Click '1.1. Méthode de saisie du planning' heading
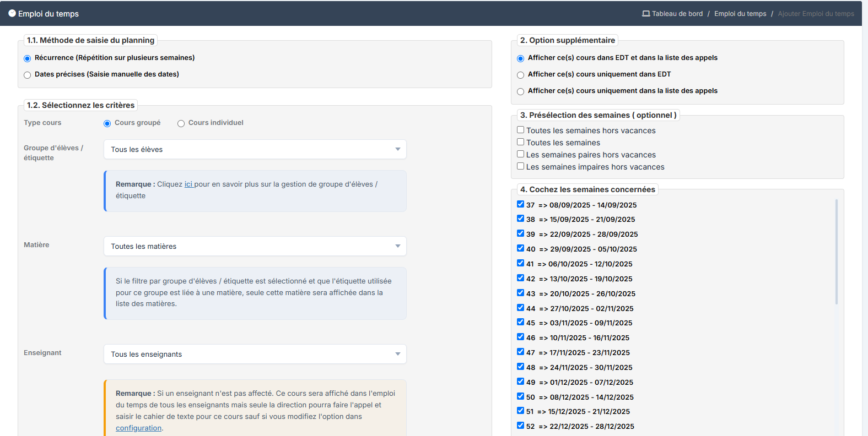 [x=90, y=40]
